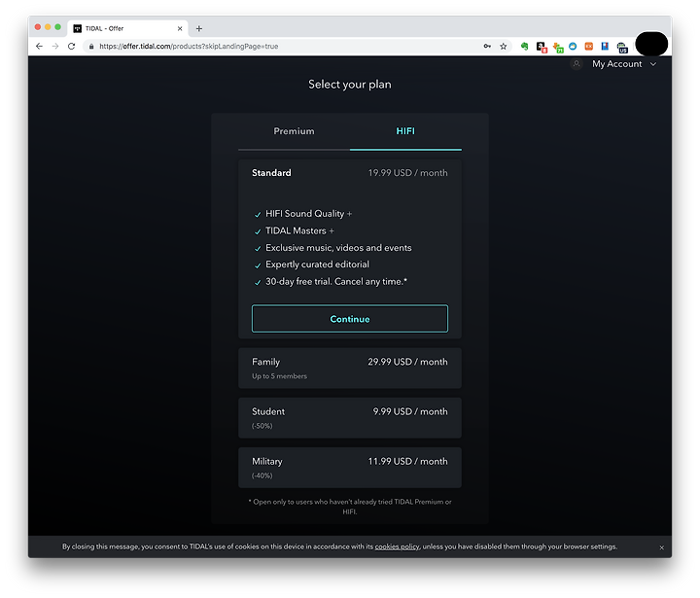Click the TIDAL favicon in the tab
The width and height of the screenshot is (700, 598).
77,28
